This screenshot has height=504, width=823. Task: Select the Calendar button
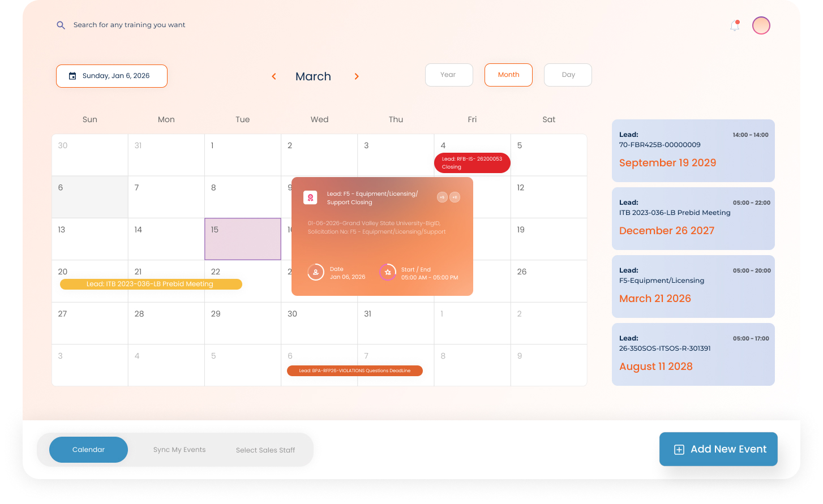pos(88,450)
